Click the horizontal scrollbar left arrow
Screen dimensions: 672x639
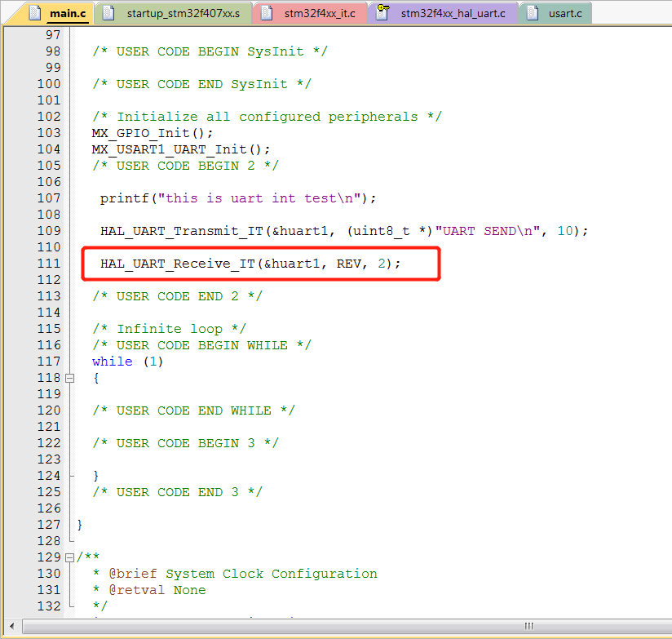click(12, 626)
